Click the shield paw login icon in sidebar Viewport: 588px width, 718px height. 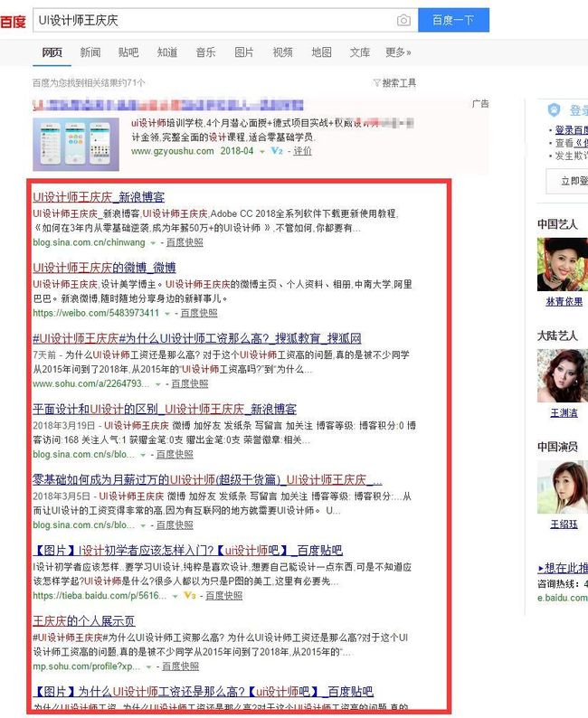click(x=555, y=110)
